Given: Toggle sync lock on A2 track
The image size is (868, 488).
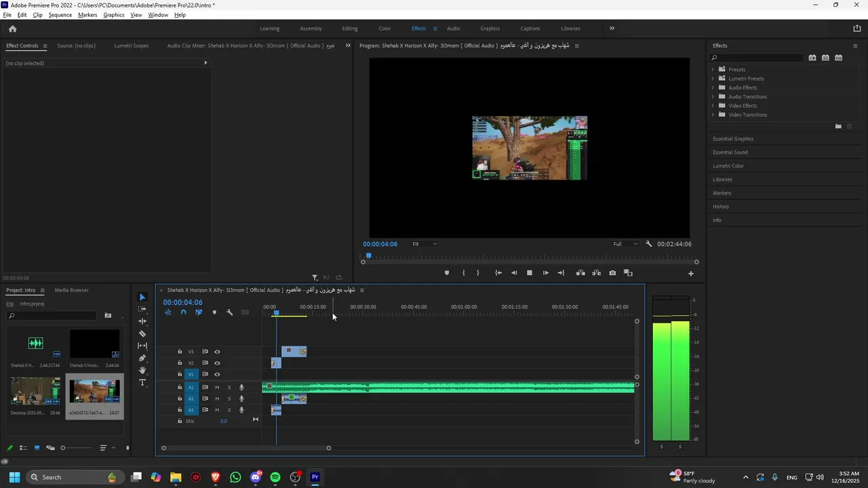Looking at the screenshot, I should [205, 399].
